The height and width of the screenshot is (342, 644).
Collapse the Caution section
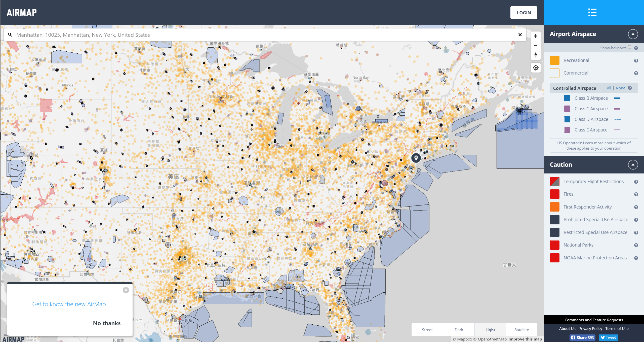point(633,165)
